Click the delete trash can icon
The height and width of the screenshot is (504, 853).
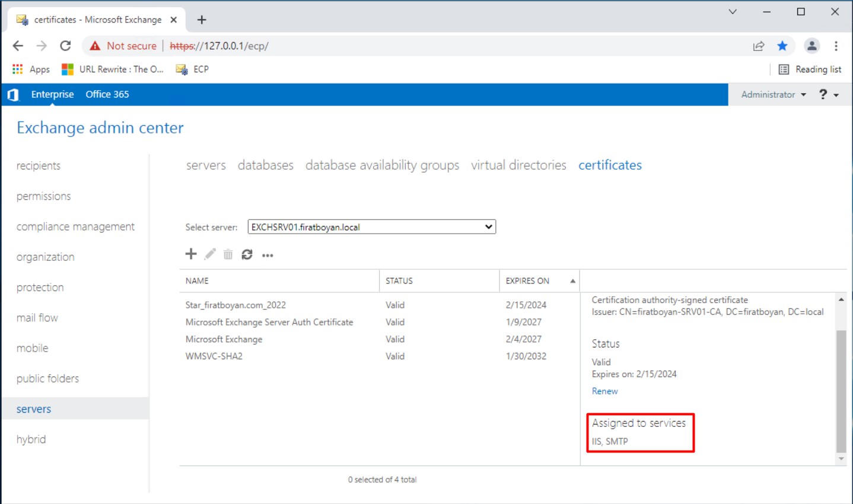(228, 254)
